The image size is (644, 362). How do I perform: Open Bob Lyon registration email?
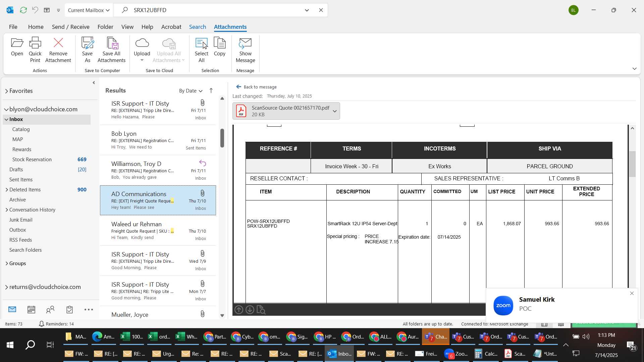(158, 140)
